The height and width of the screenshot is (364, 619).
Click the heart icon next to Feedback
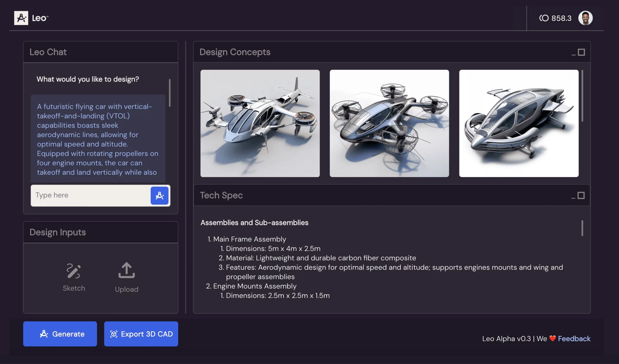(x=553, y=338)
